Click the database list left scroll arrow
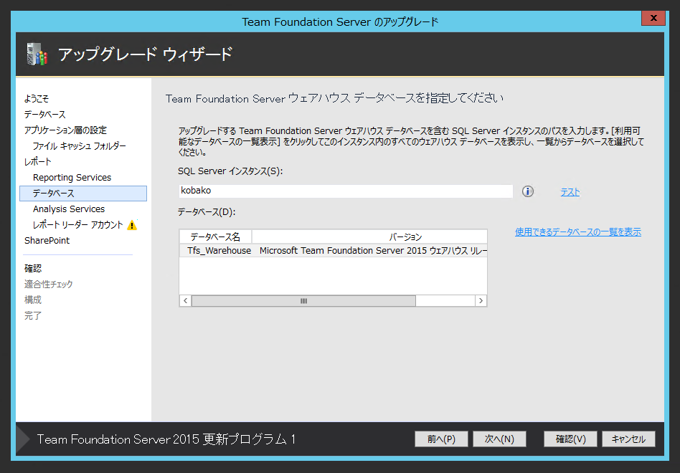680x473 pixels. point(185,300)
